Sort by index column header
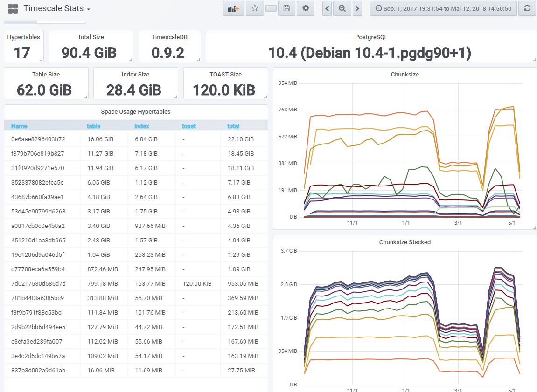 click(142, 126)
